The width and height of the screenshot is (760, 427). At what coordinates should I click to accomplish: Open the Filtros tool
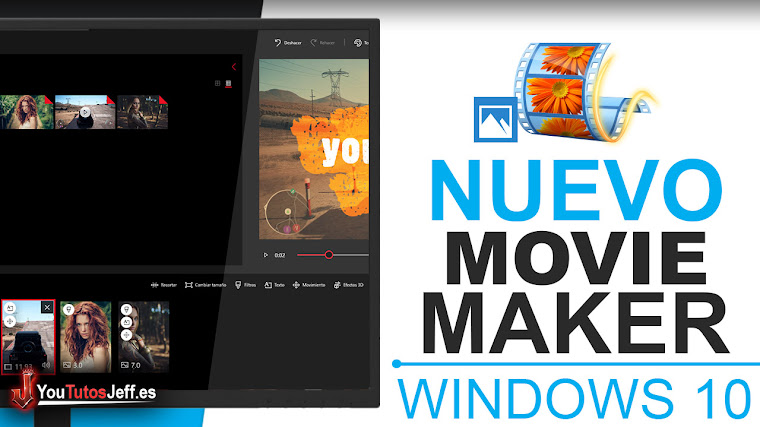245,285
